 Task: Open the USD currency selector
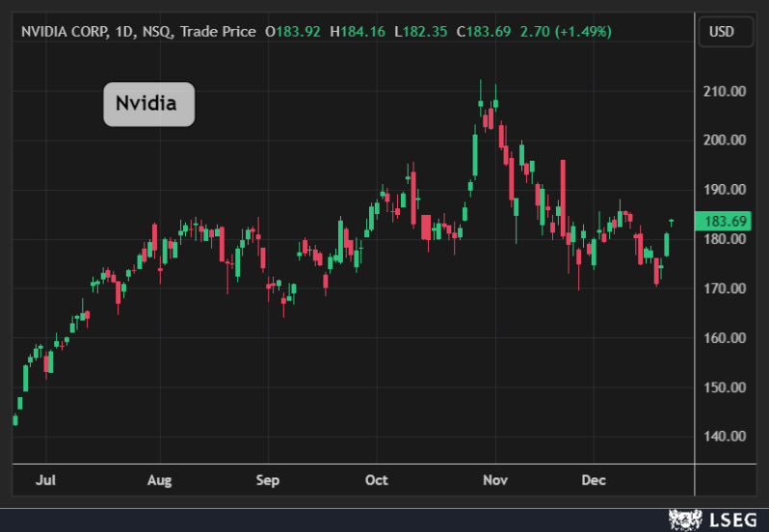721,32
